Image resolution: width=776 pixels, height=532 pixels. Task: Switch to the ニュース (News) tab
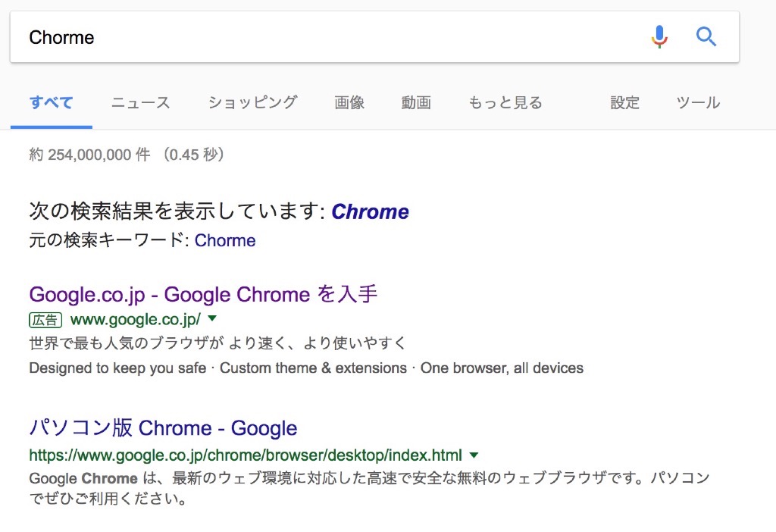[139, 102]
